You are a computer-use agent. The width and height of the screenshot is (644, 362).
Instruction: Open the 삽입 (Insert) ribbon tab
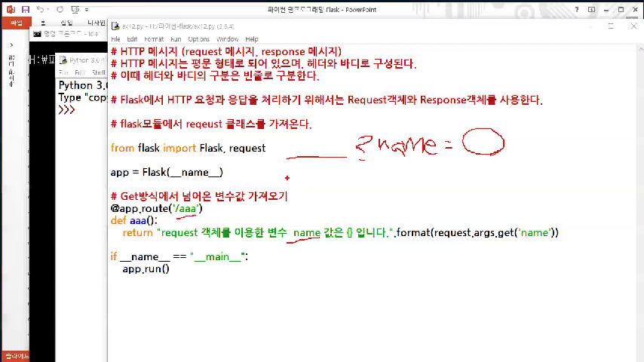click(x=66, y=23)
